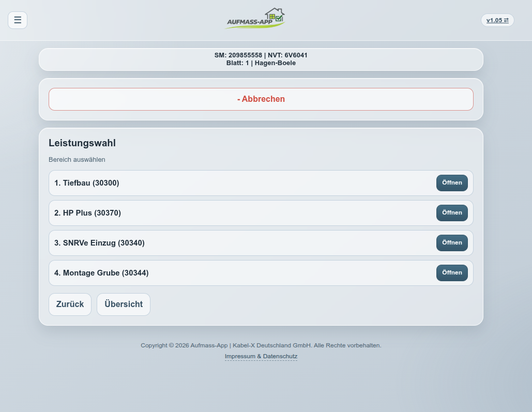Screen dimensions: 532x412
Task: Open the Tiefbau (30300) section
Action: [452, 183]
